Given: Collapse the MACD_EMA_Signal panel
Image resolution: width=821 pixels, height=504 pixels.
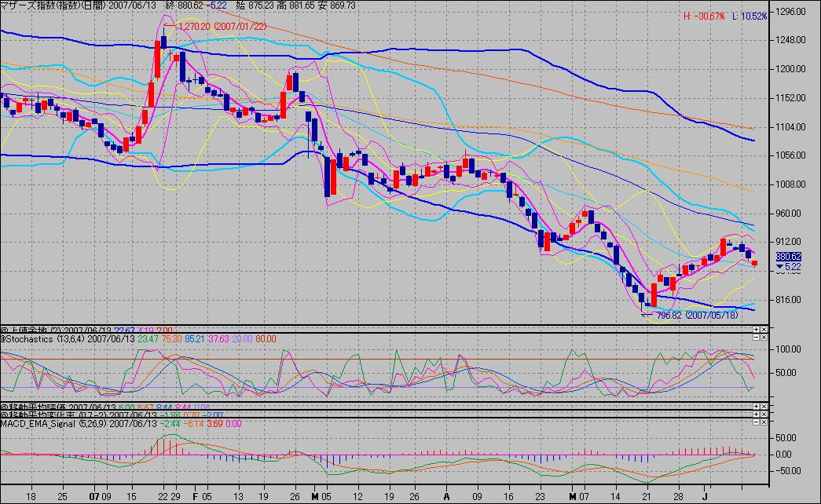Looking at the screenshot, I should pyautogui.click(x=757, y=423).
